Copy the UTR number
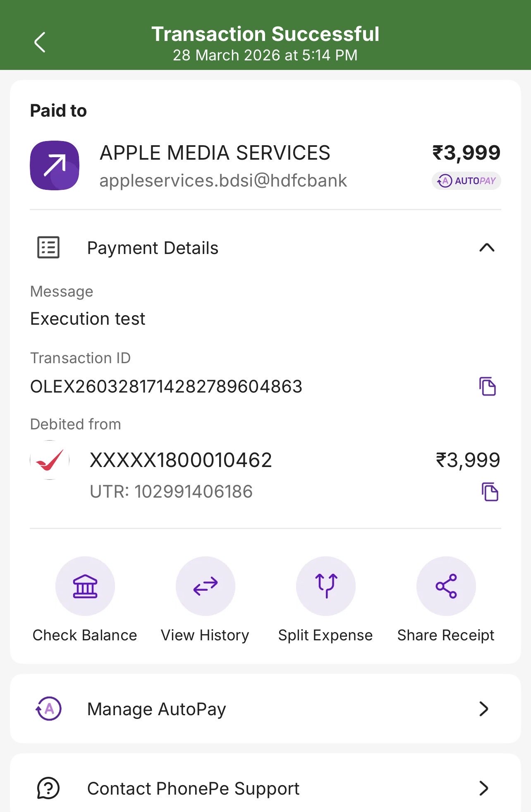 click(x=490, y=492)
